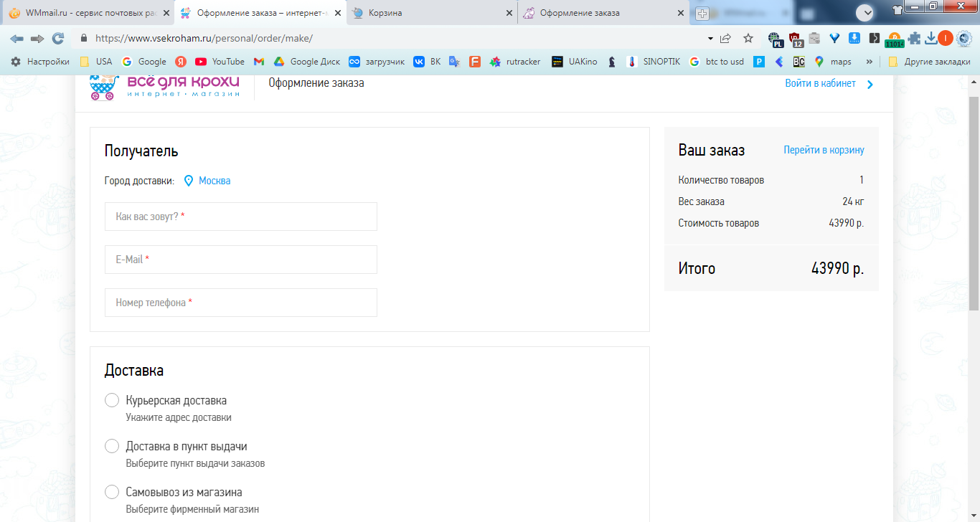Viewport: 980px width, 522px height.
Task: Switch to the Корзина tab
Action: coord(433,13)
